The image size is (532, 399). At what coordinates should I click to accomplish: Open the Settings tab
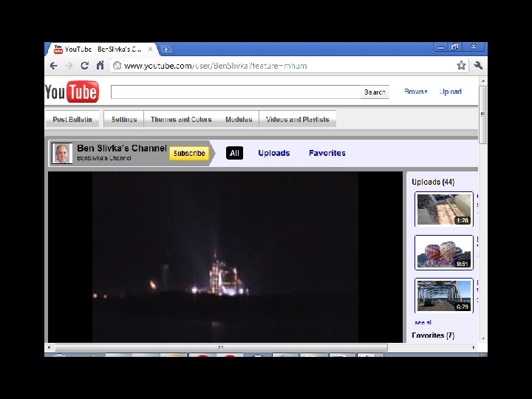(124, 120)
